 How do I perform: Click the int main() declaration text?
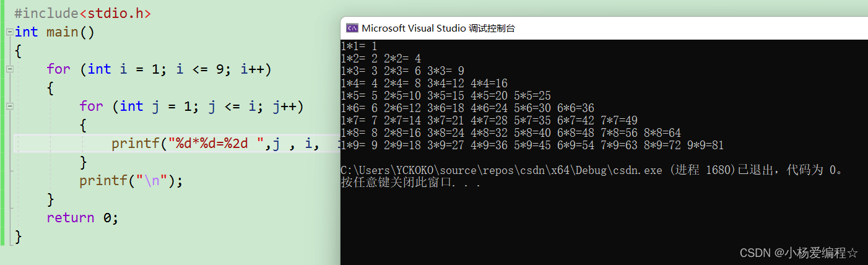(54, 32)
